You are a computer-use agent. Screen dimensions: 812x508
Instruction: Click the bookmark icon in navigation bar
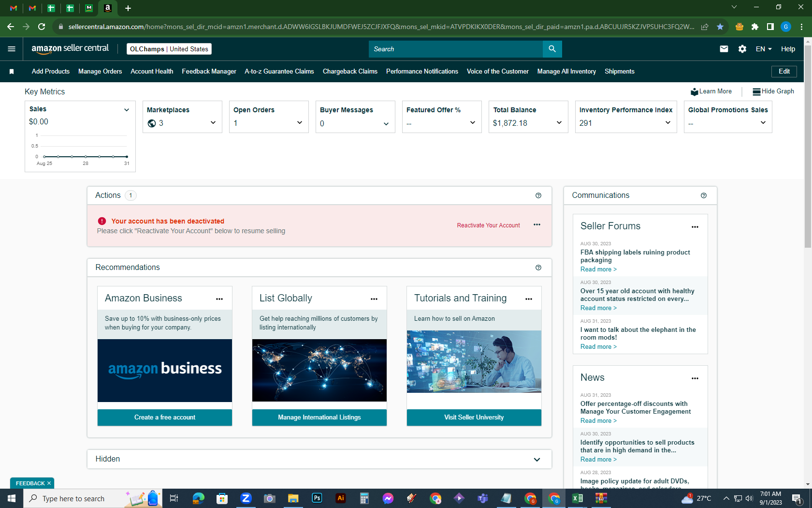tap(12, 72)
